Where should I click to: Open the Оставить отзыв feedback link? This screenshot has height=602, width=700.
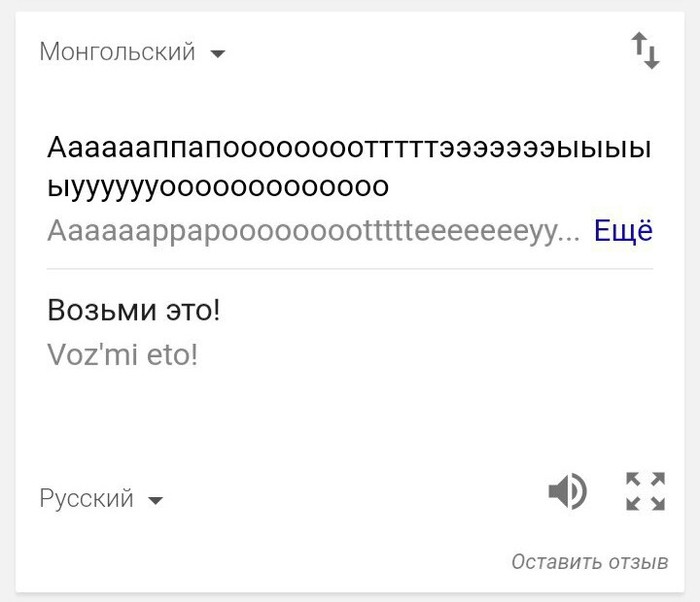click(x=589, y=562)
